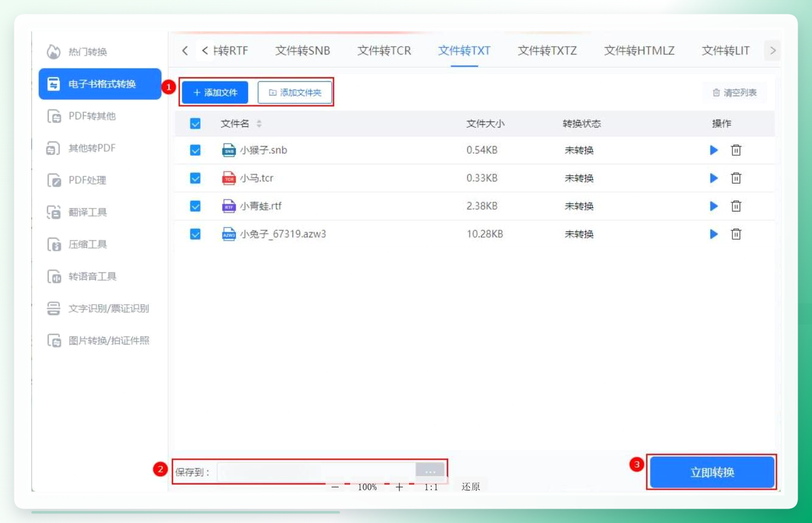
Task: Switch to the 文件转SNB tab
Action: [x=303, y=51]
